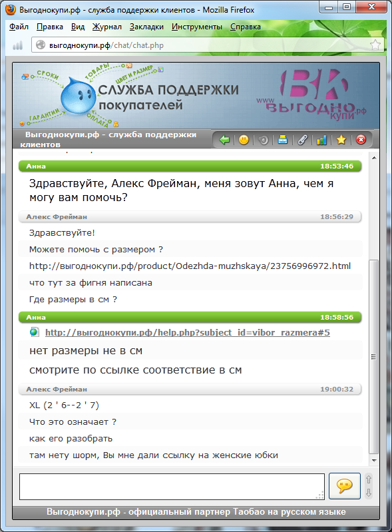Click the footer Таобао partner text
Screen dimensions: 392x532
point(196,511)
